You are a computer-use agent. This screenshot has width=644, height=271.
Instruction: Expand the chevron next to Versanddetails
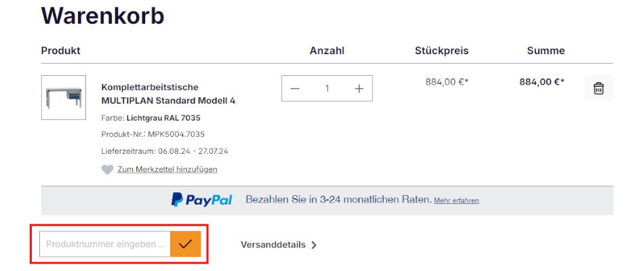click(x=314, y=245)
